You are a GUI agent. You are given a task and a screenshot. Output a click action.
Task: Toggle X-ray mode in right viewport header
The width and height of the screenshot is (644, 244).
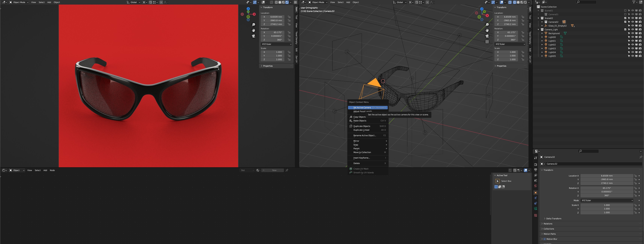pos(510,2)
